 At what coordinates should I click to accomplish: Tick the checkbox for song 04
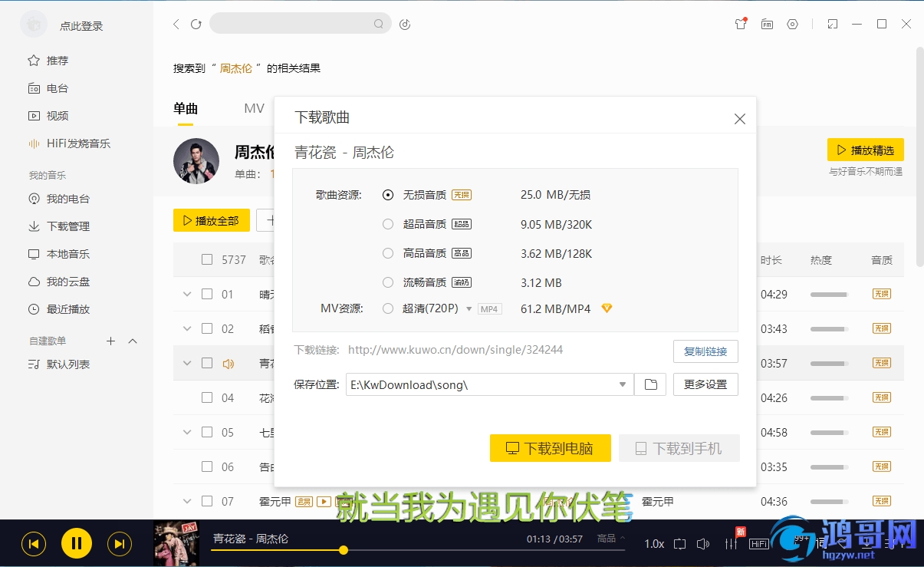(207, 397)
